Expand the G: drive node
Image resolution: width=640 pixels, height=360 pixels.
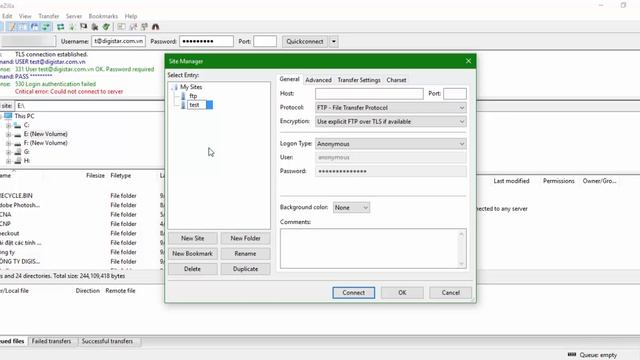[8, 152]
